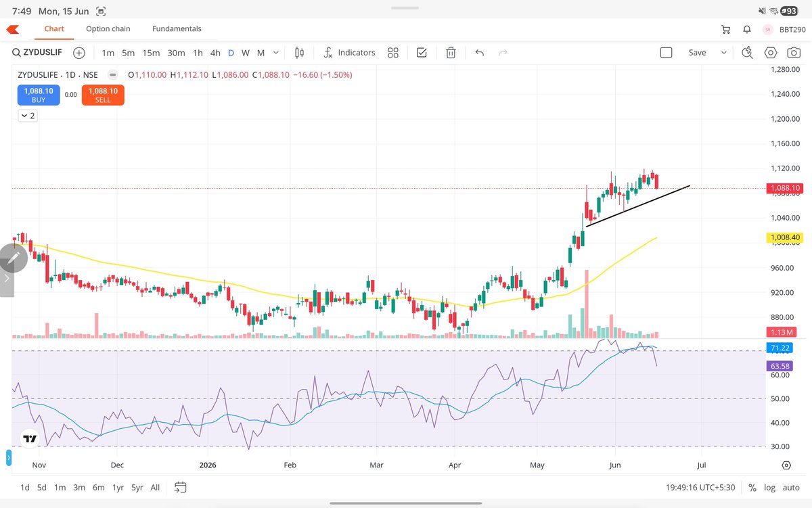Click the checkbox tick toolbar icon
Image resolution: width=812 pixels, height=508 pixels.
422,53
